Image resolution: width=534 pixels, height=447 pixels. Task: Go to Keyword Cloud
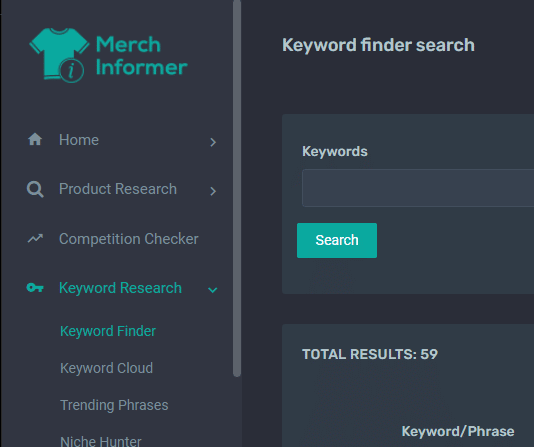107,368
